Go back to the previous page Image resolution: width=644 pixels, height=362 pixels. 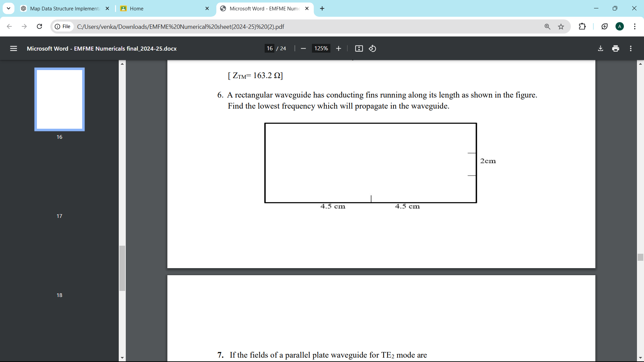point(9,26)
